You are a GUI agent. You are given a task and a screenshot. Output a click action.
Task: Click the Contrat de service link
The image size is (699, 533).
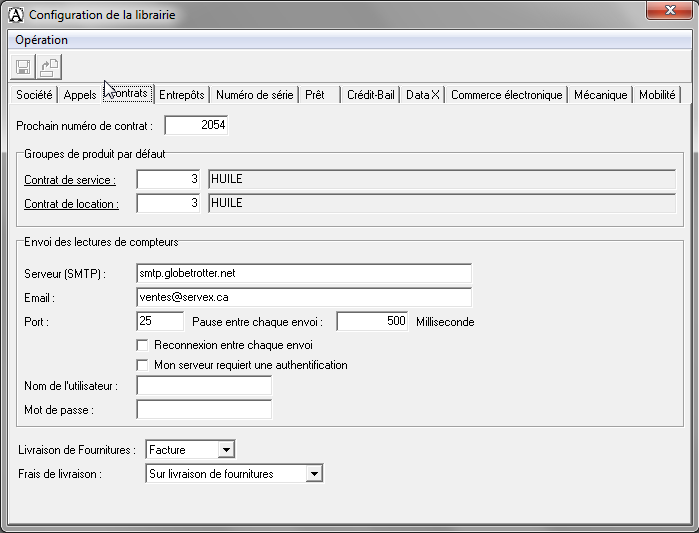pyautogui.click(x=70, y=180)
